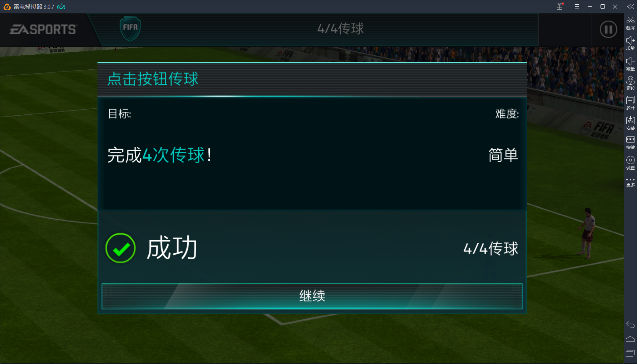Pause the game with the pause icon
Screen dimensions: 637x364
(x=608, y=29)
